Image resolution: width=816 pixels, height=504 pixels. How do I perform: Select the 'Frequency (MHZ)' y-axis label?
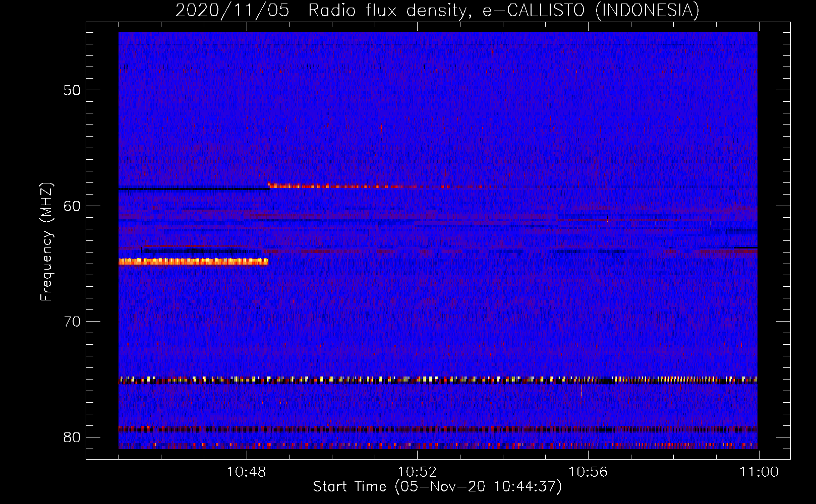[x=46, y=242]
